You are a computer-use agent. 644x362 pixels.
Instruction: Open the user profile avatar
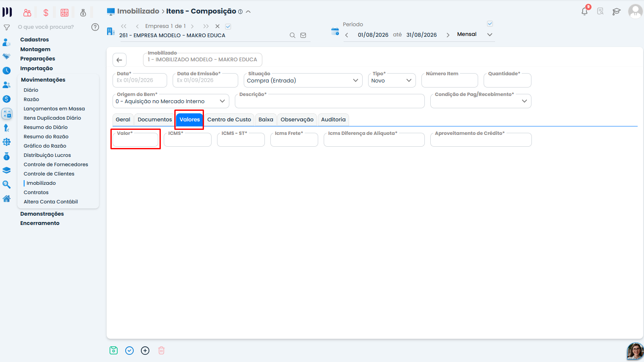pyautogui.click(x=635, y=11)
